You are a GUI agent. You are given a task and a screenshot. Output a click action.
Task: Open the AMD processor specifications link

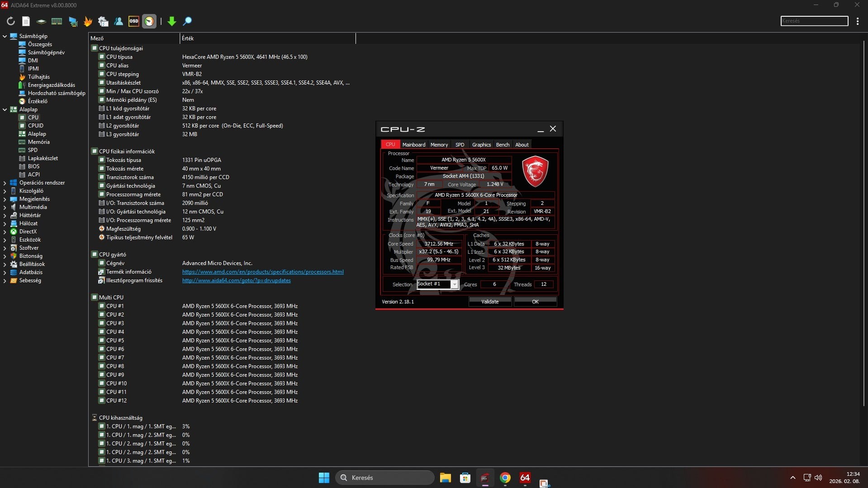pyautogui.click(x=262, y=272)
